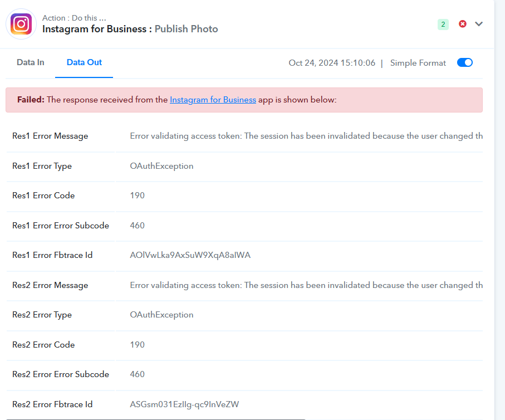This screenshot has width=505, height=420.
Task: Click the Res2 Error Type OAuthException value
Action: 161,315
